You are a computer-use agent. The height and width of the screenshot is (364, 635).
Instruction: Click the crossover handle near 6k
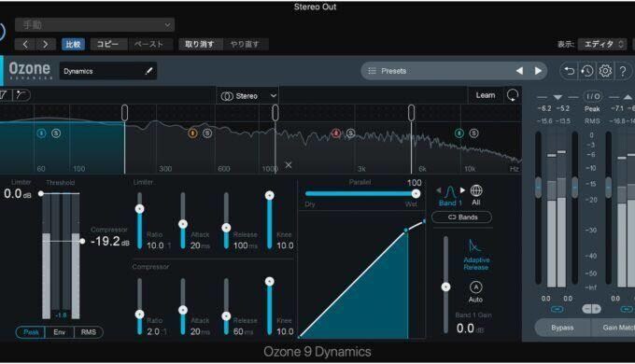click(411, 113)
